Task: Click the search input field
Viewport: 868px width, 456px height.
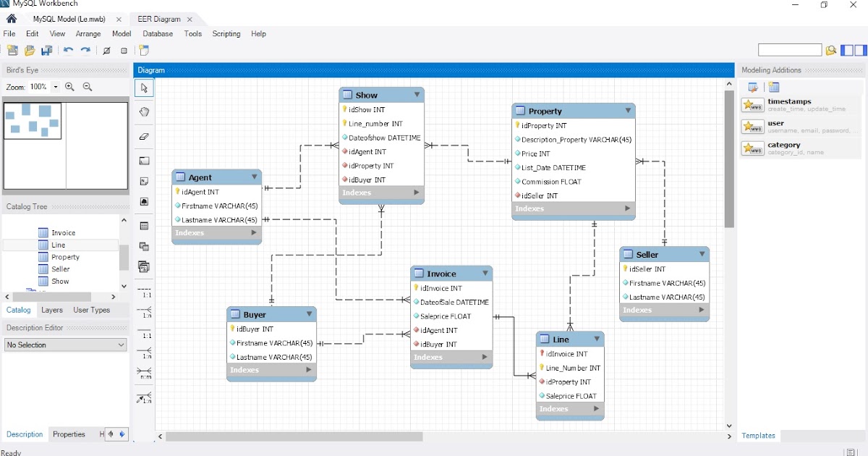Action: point(790,50)
